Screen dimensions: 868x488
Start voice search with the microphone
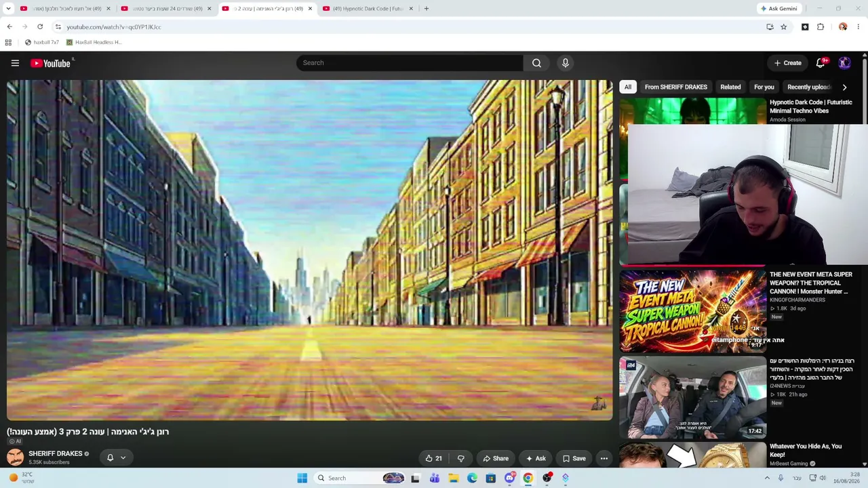pos(566,63)
